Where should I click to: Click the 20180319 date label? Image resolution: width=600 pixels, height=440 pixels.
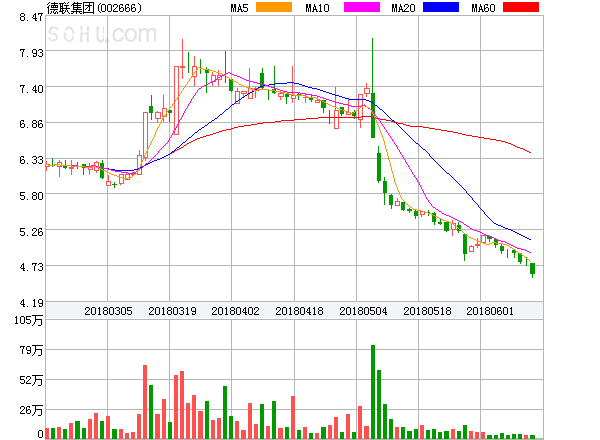tap(172, 311)
